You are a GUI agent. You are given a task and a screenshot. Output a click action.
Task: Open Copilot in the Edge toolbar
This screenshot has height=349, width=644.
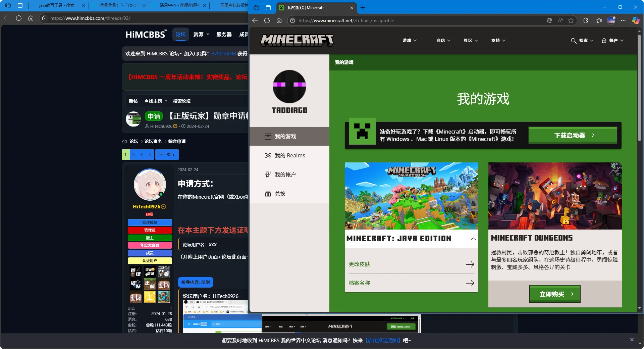tap(636, 20)
